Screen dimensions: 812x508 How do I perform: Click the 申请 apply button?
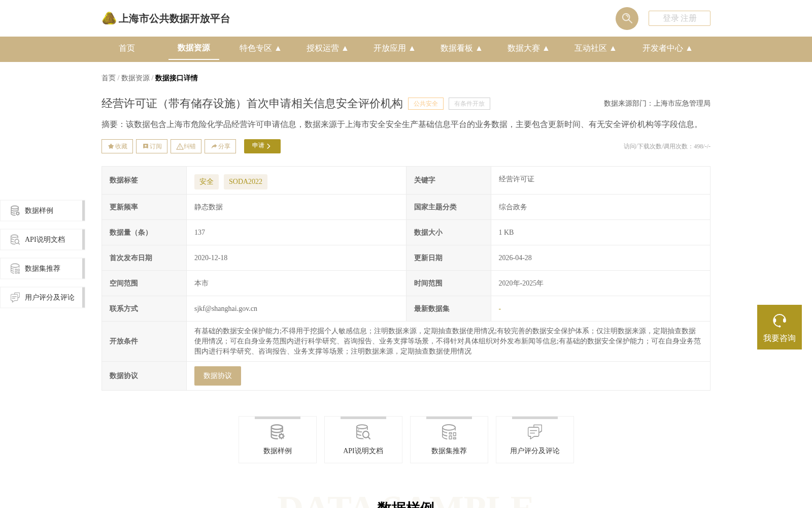pos(262,146)
